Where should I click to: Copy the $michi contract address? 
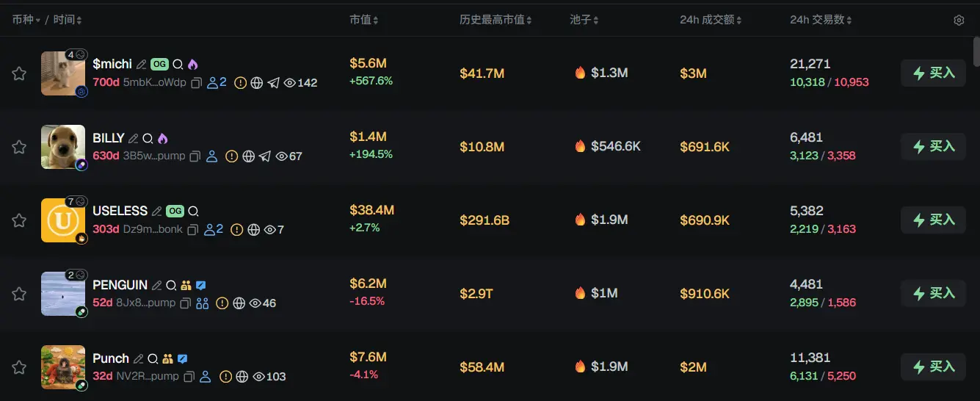[x=196, y=83]
